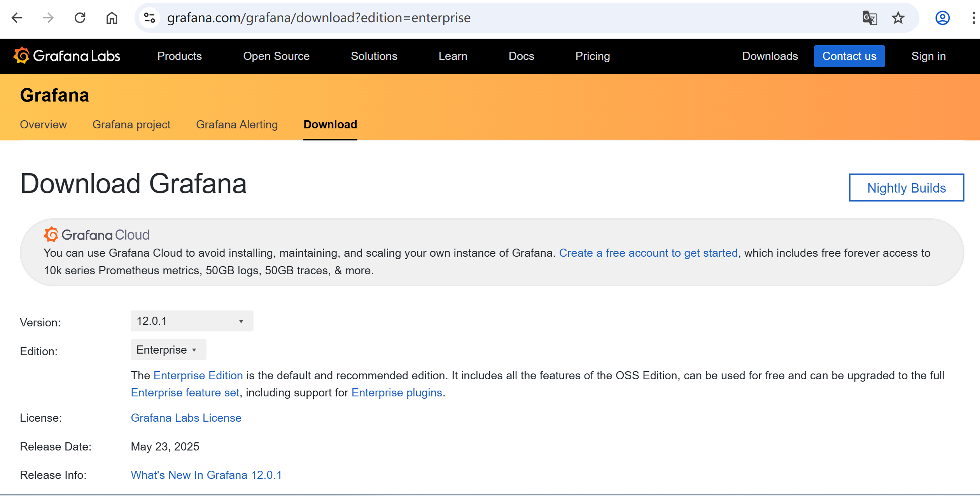The width and height of the screenshot is (980, 496).
Task: Go to the Pricing page
Action: coord(593,56)
